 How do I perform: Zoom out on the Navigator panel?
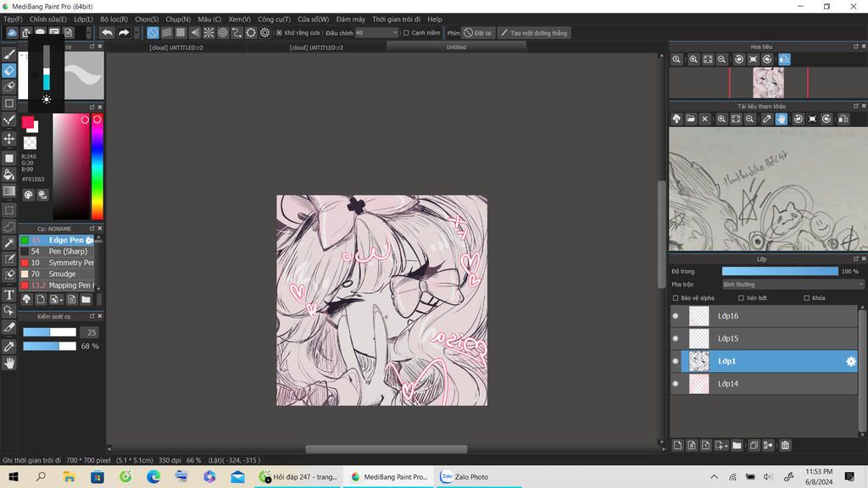tap(722, 59)
